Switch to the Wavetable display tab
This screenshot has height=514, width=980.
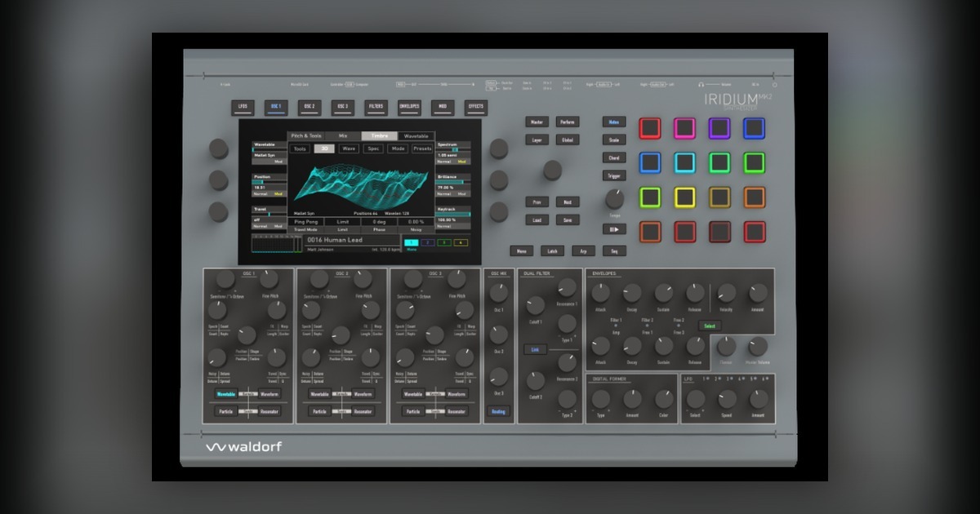pos(416,135)
